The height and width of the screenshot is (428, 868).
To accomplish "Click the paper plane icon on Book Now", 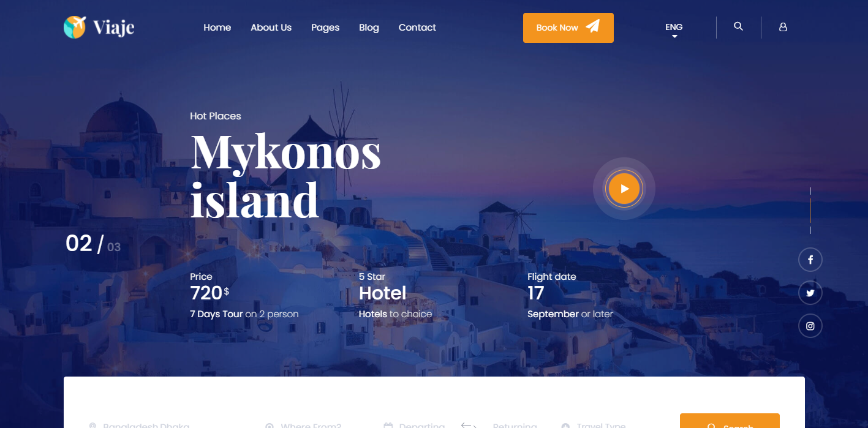I will pos(592,26).
